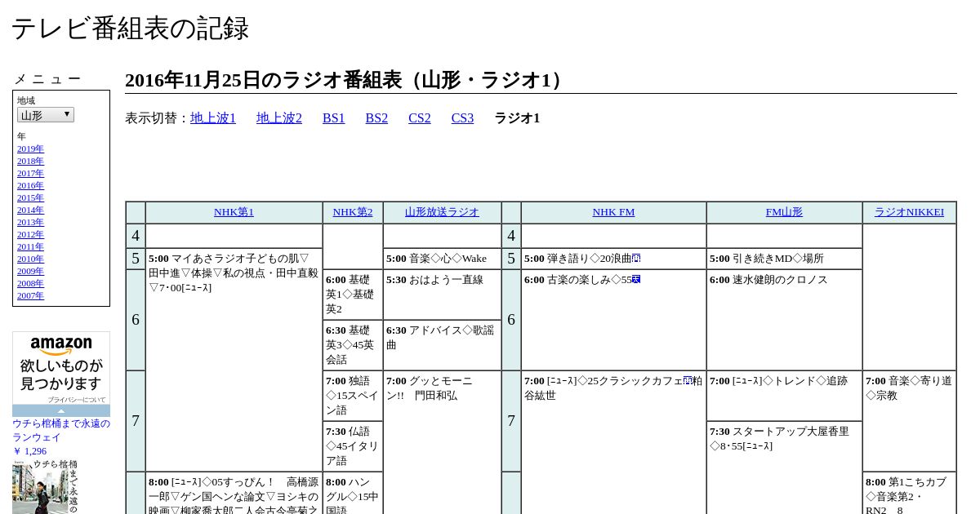Screen dimensions: 980x514
Task: Click the 7:00 グッとモーニン!! cell
Action: coord(442,442)
